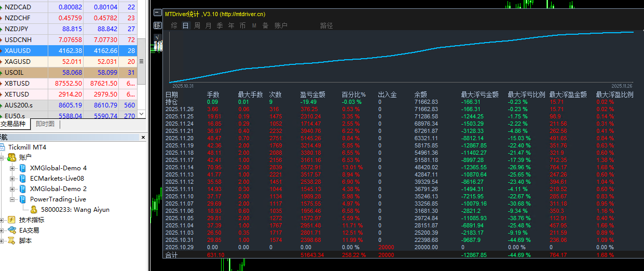The height and width of the screenshot is (271, 644).
Task: Click the 账户 button in MTDriver header
Action: pos(281,25)
